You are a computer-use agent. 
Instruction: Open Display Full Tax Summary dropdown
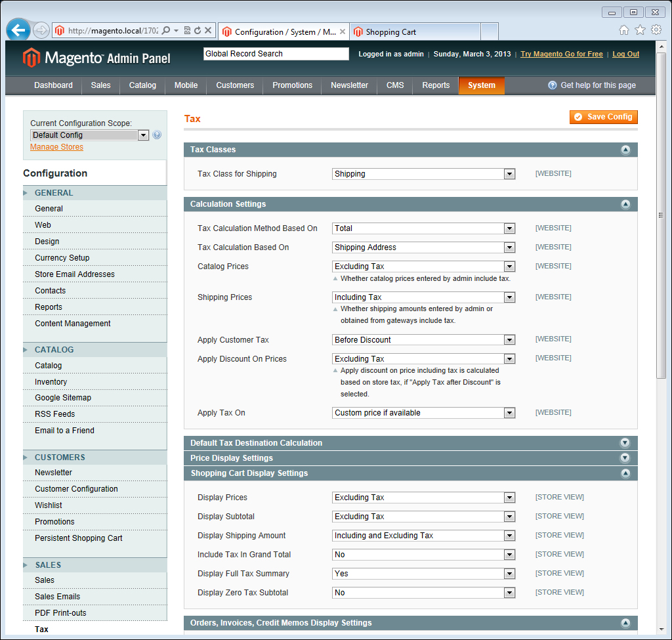pos(423,574)
